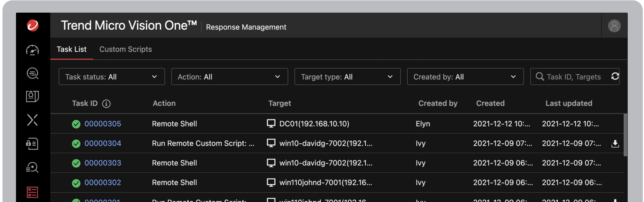
Task: Open the lock and list sidebar icon
Action: [x=32, y=144]
